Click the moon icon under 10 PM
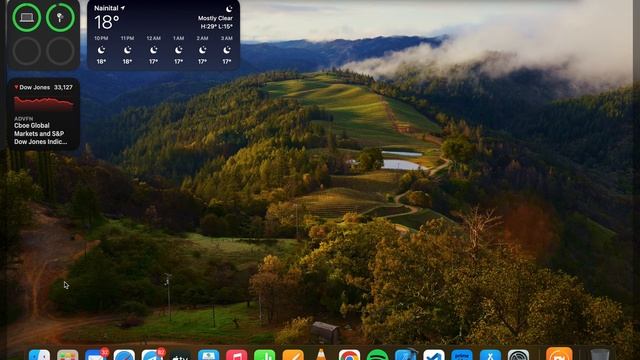Image resolution: width=640 pixels, height=360 pixels. (x=101, y=50)
